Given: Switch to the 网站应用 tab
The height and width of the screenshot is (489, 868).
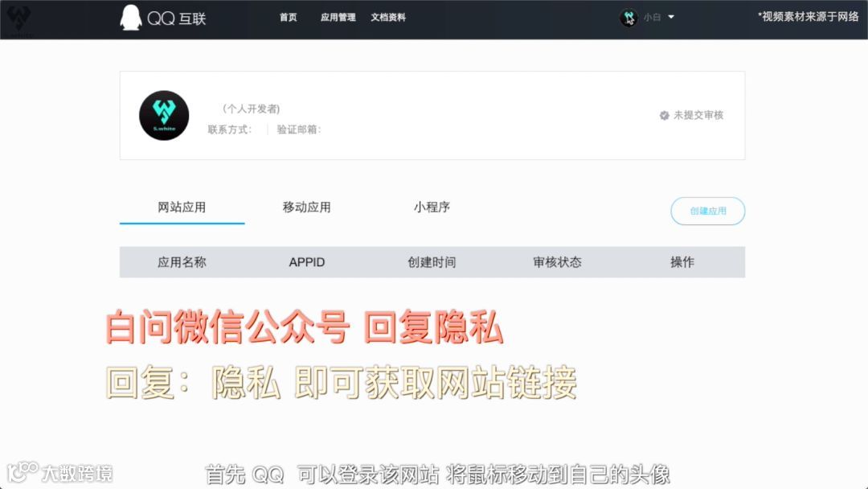Looking at the screenshot, I should [182, 208].
